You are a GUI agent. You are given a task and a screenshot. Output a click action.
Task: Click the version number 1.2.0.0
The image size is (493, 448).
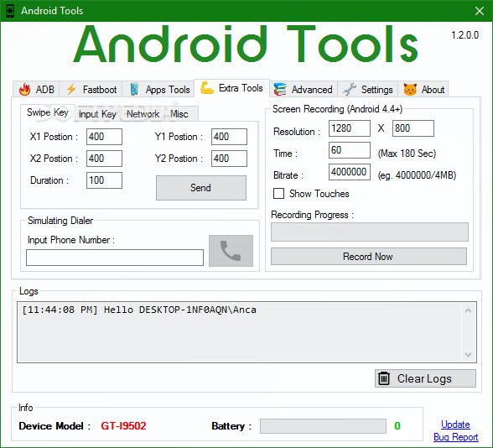click(464, 35)
